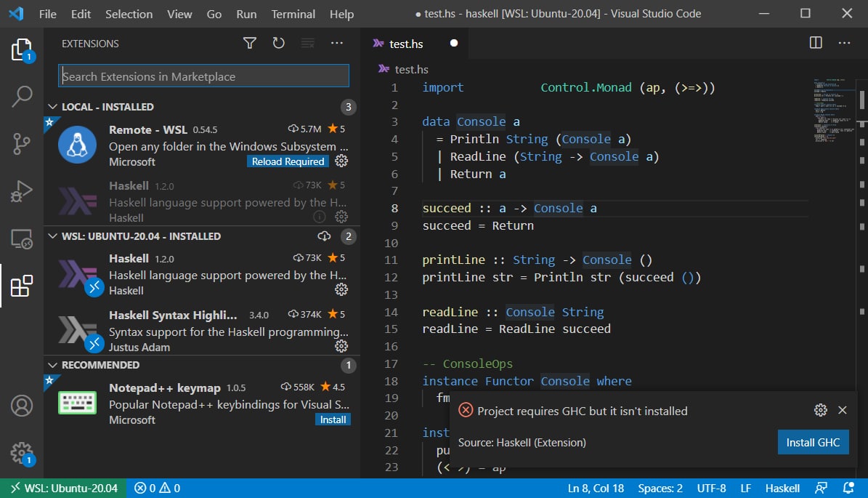Select Notepad++ keymap extension entry
This screenshot has width=868, height=498.
202,403
